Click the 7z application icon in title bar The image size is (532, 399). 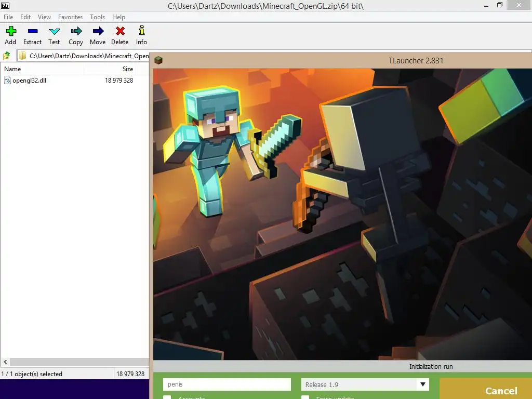point(5,5)
